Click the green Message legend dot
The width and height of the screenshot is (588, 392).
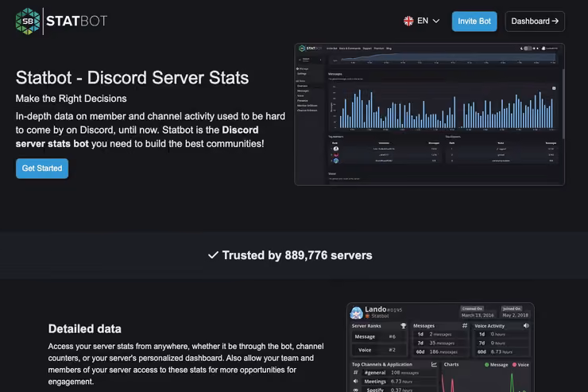[487, 365]
